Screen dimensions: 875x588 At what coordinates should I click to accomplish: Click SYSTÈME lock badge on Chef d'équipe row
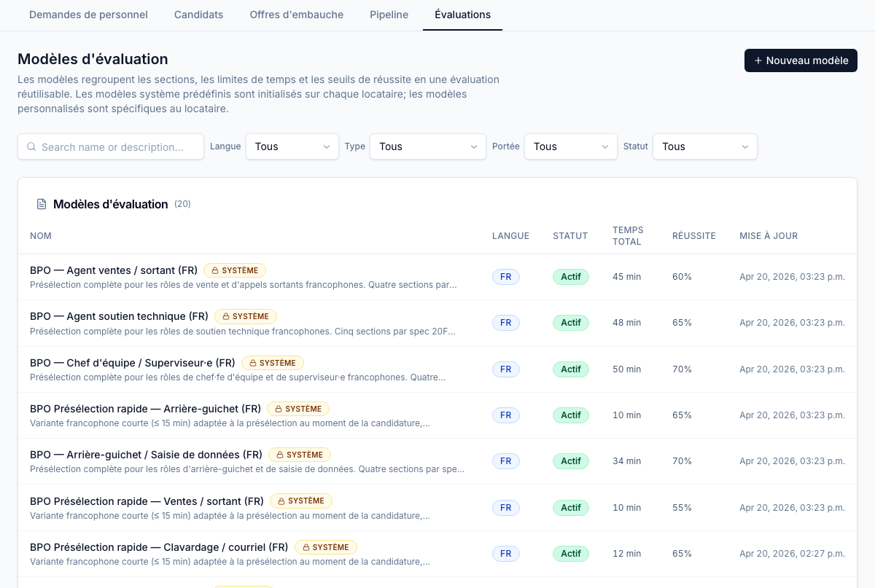coord(273,363)
